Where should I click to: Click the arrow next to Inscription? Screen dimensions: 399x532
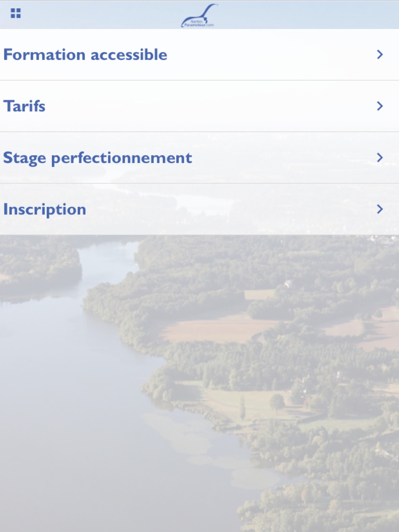pos(380,209)
